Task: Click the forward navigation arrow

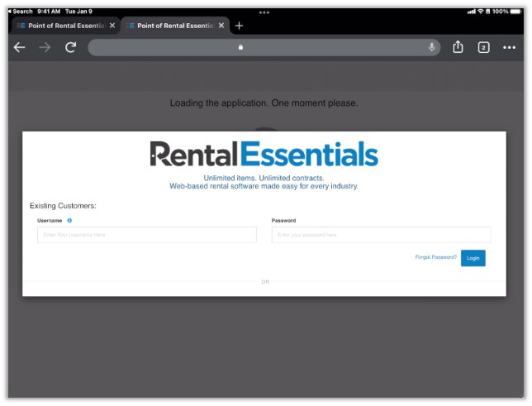Action: tap(45, 47)
